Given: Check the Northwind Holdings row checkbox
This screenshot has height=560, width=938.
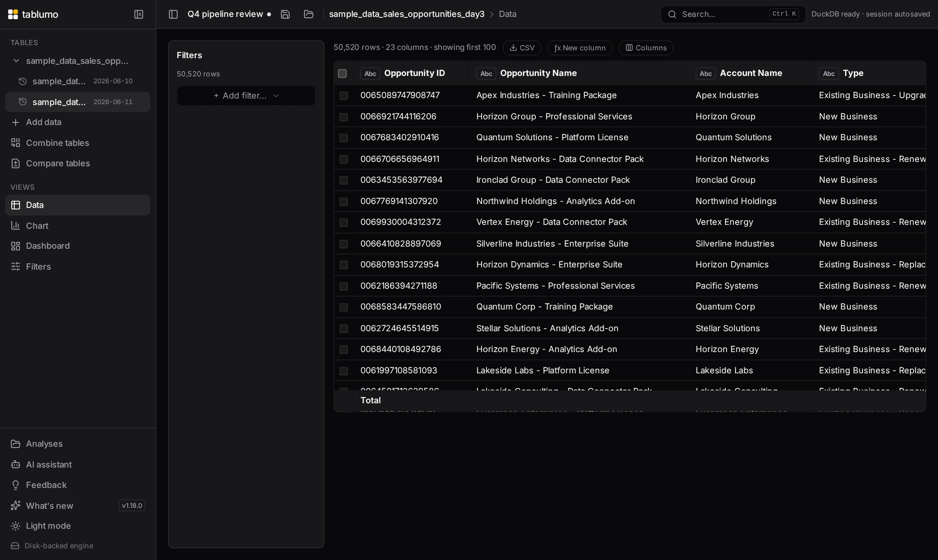Looking at the screenshot, I should pyautogui.click(x=343, y=201).
